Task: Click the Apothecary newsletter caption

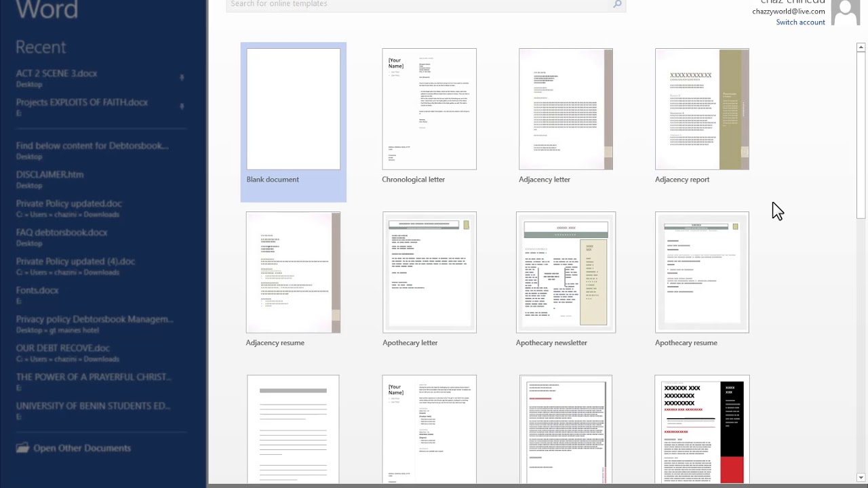Action: click(551, 343)
